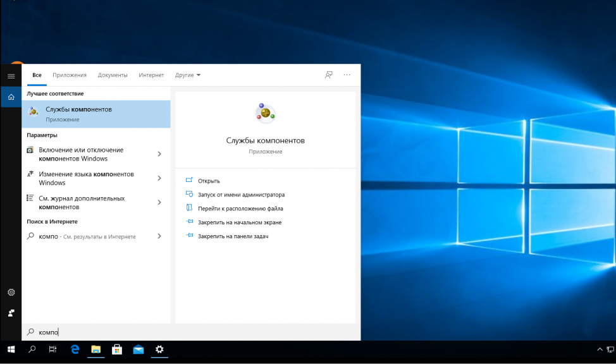
Task: Click the Task View icon on the taskbar
Action: click(53, 349)
